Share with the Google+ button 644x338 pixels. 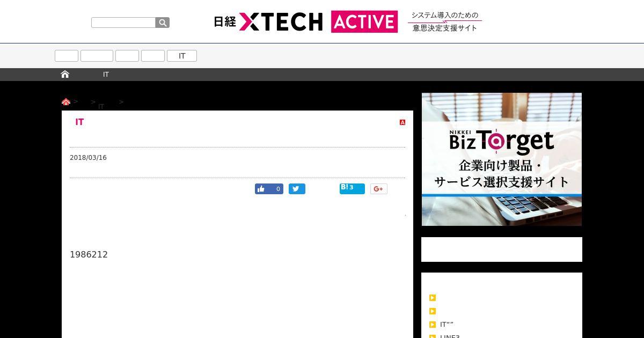point(378,189)
